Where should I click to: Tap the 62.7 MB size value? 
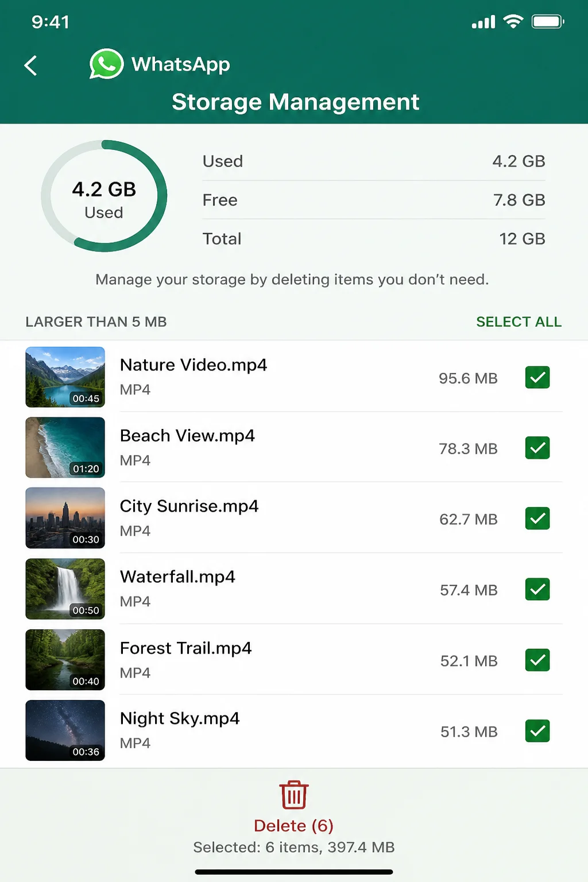point(468,519)
